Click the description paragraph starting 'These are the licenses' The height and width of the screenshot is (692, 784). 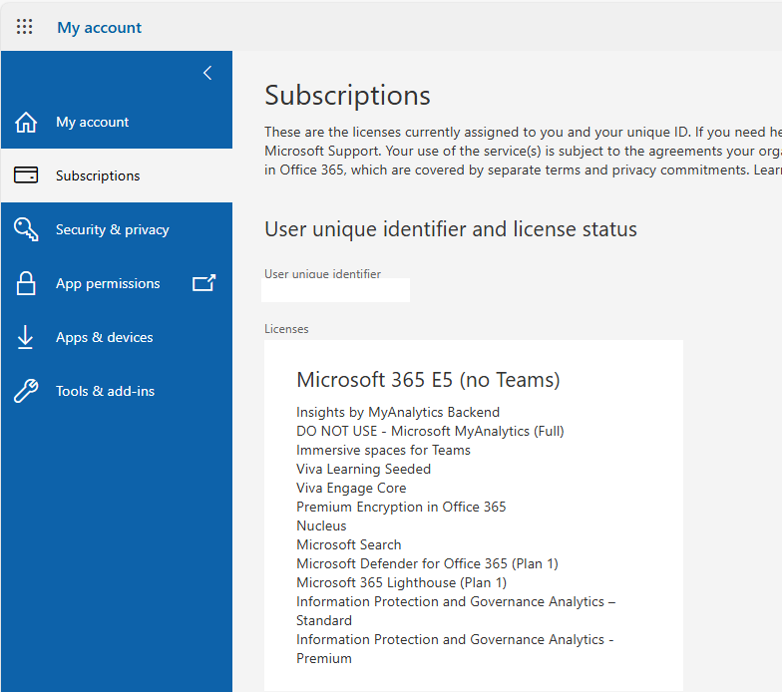pyautogui.click(x=523, y=151)
